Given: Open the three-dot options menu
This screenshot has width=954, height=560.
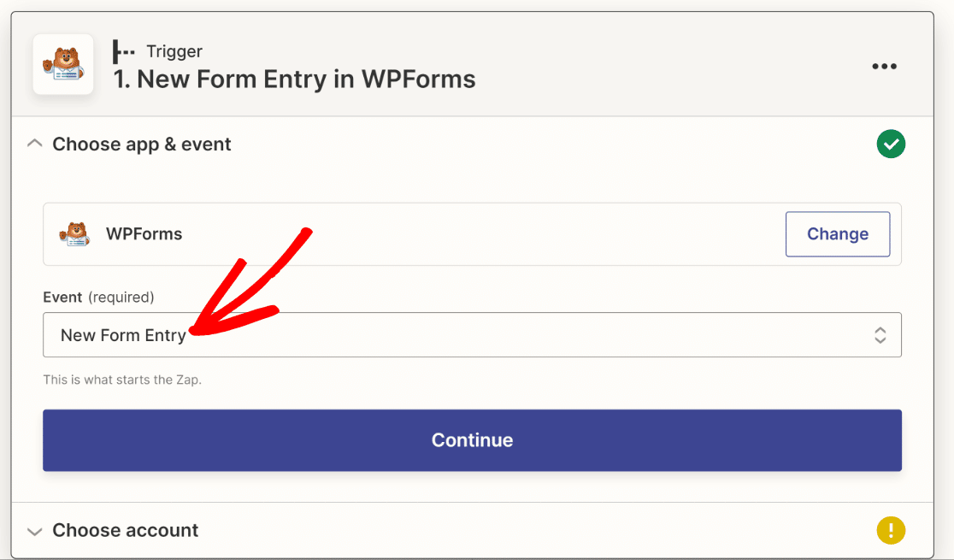Looking at the screenshot, I should tap(884, 67).
